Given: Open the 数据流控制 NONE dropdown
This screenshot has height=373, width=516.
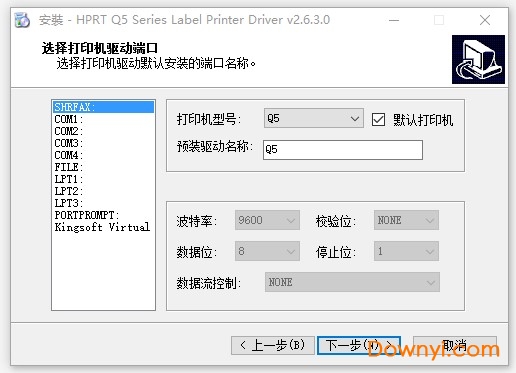Looking at the screenshot, I should [352, 282].
